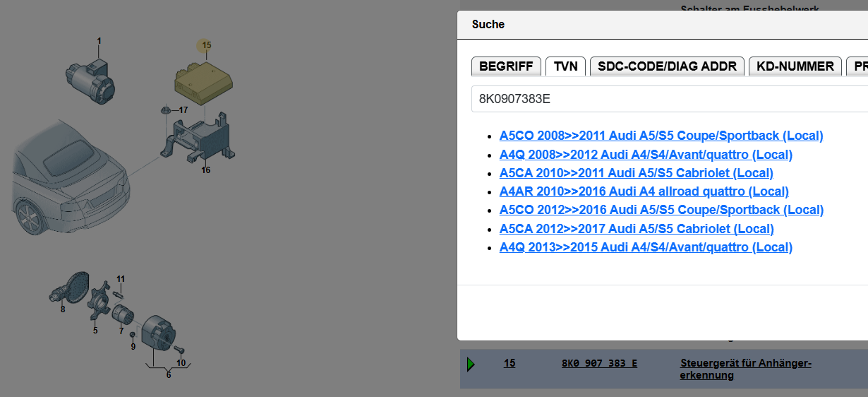Switch to the KD-NUMMER tab
868x397 pixels.
pyautogui.click(x=795, y=66)
